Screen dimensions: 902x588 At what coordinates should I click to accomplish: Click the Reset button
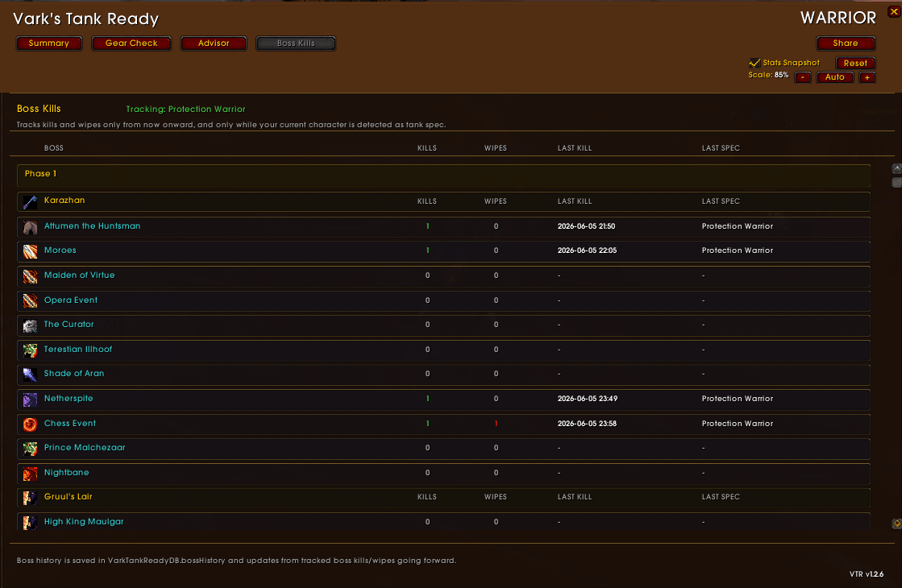pyautogui.click(x=855, y=63)
